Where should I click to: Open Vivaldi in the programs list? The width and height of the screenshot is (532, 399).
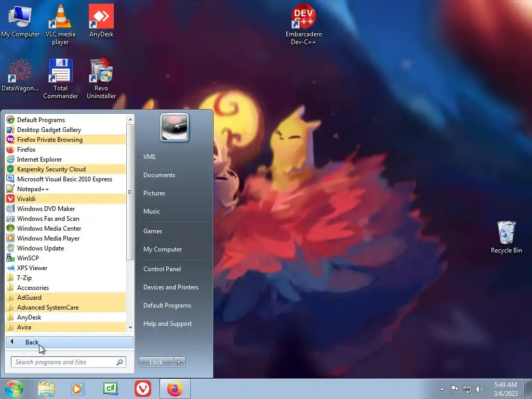click(x=66, y=199)
